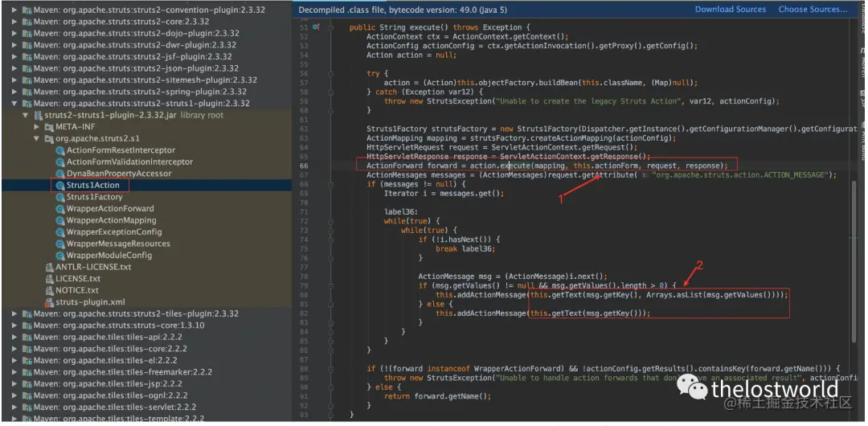Image resolution: width=868 pixels, height=426 pixels.
Task: Click the Download Sources link
Action: click(730, 10)
